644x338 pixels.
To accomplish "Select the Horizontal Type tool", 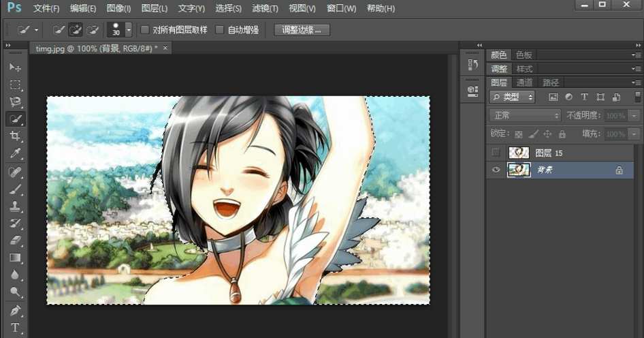I will [15, 328].
